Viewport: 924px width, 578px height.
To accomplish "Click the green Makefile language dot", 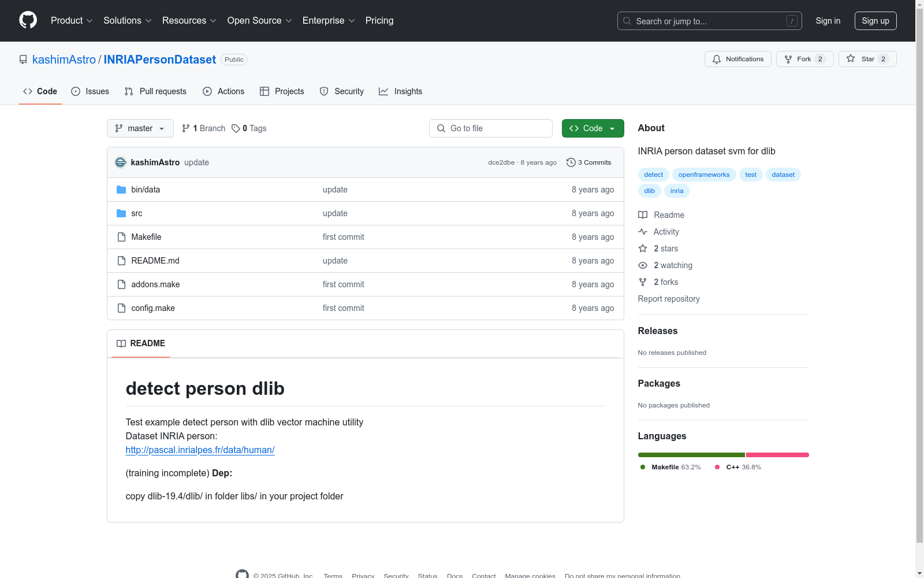I will (643, 467).
